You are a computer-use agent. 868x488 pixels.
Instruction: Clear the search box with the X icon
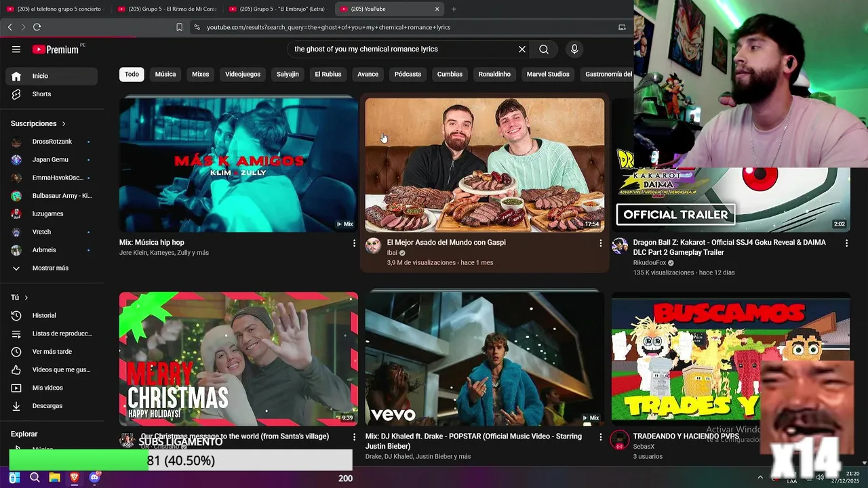click(522, 49)
